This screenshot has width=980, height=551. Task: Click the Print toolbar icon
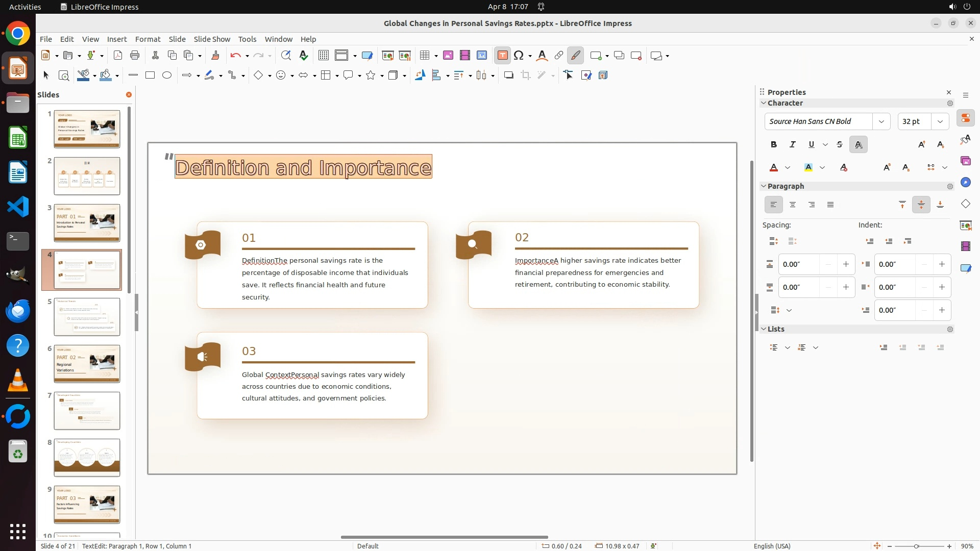click(135, 56)
